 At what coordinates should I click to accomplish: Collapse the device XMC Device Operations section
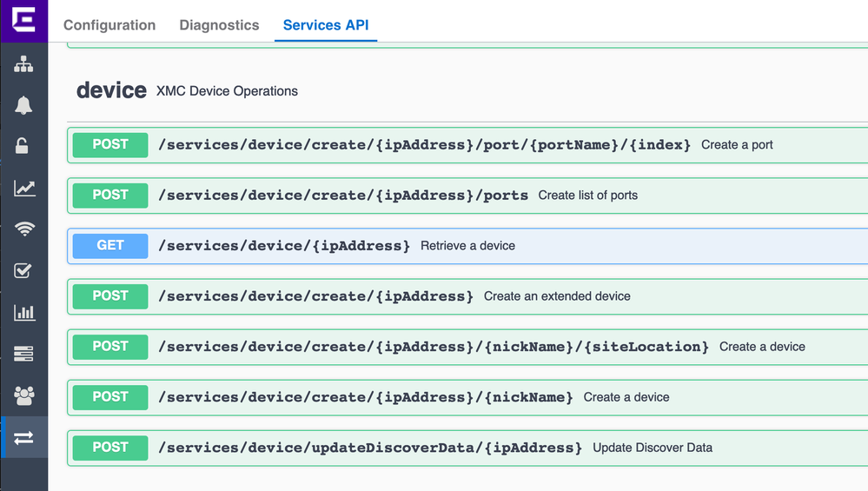(111, 90)
